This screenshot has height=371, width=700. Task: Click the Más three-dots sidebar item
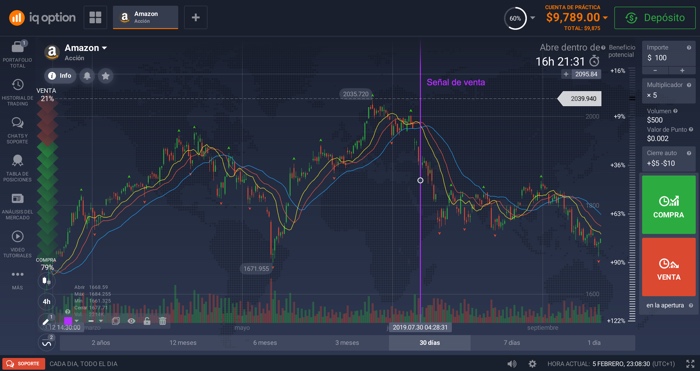[17, 279]
